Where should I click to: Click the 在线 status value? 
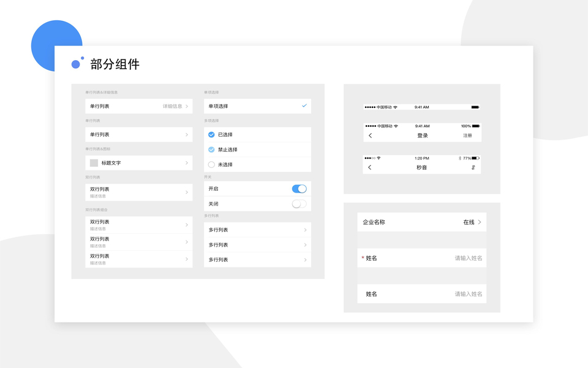[x=469, y=222]
